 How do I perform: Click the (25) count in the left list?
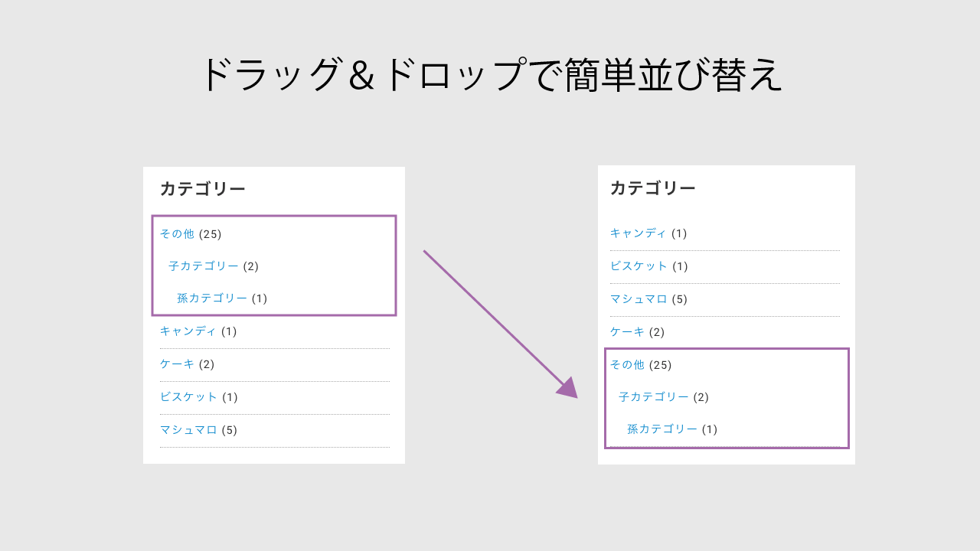211,234
